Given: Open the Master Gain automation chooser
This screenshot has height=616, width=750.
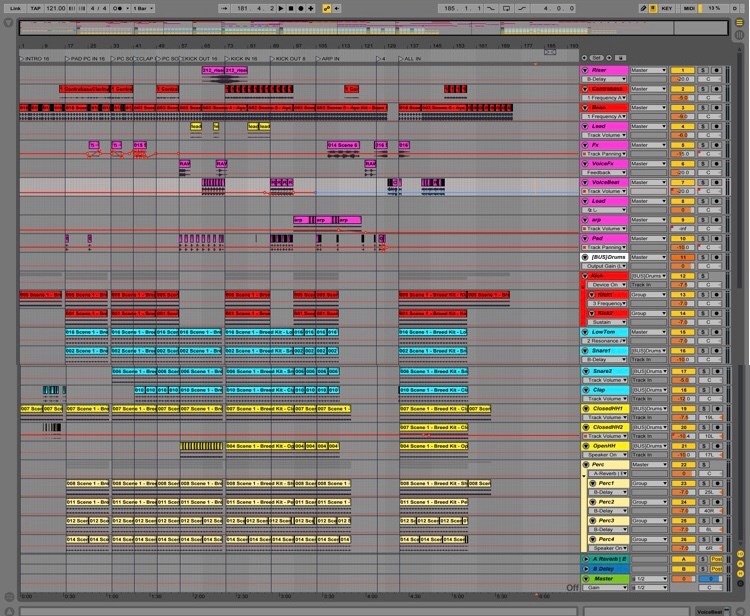Looking at the screenshot, I should [x=605, y=587].
